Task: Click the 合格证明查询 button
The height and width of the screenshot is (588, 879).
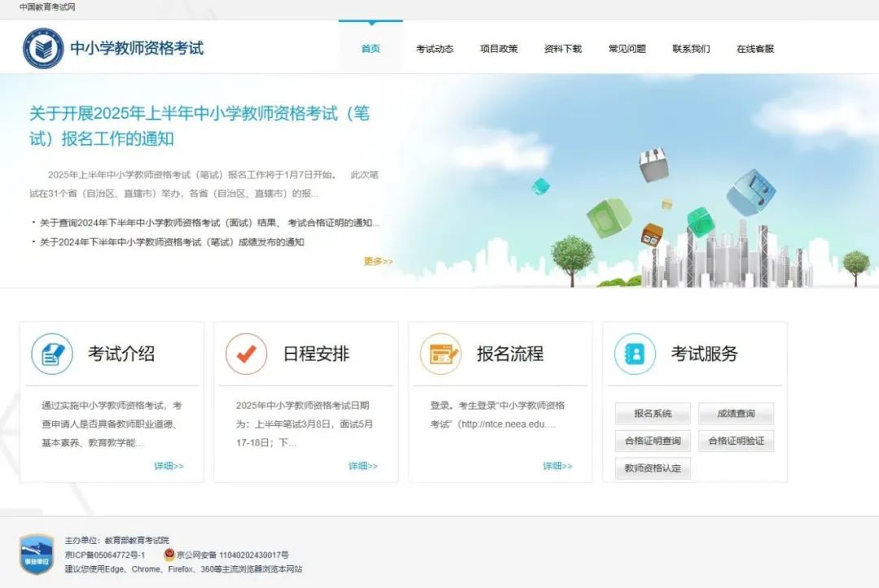Action: [651, 441]
